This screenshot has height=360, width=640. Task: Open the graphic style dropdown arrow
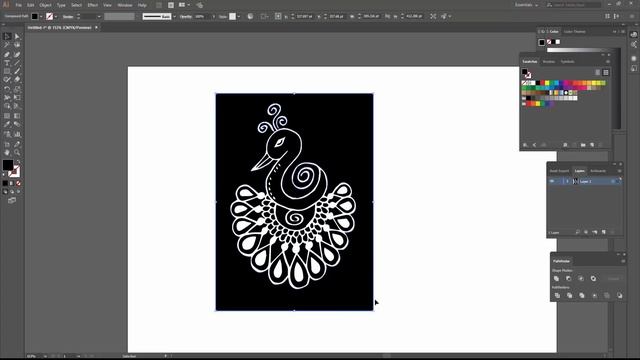pos(239,17)
